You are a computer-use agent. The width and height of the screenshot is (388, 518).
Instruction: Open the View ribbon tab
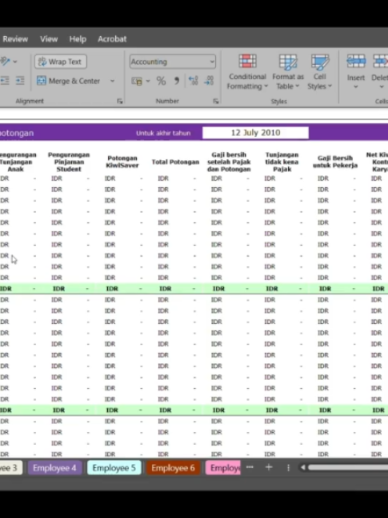tap(49, 39)
